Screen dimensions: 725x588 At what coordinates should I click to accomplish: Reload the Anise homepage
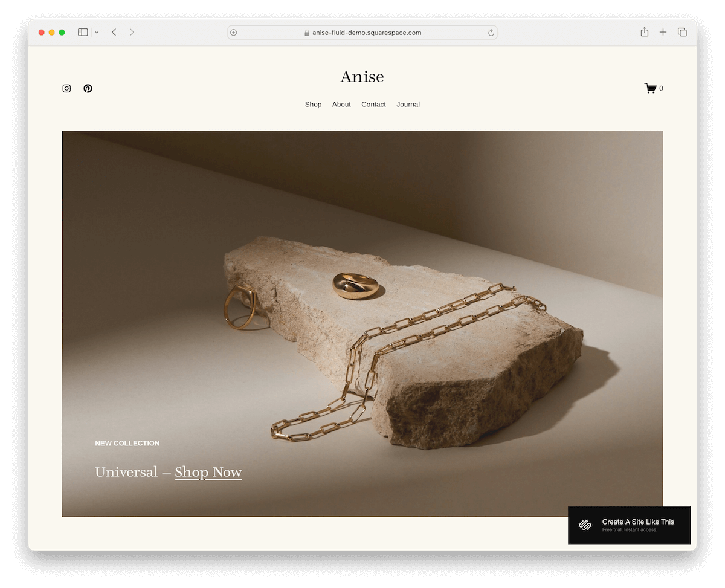(x=491, y=32)
